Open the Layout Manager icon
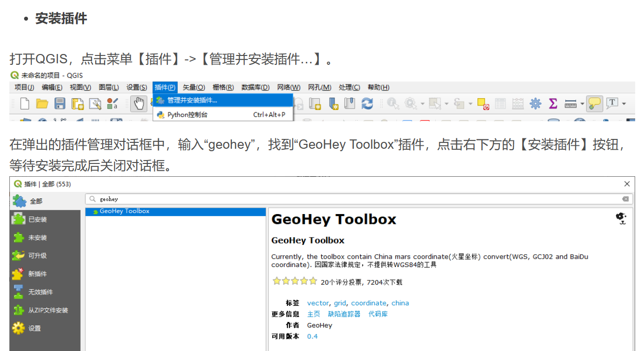Viewport: 644px width, 351px height. click(x=95, y=104)
